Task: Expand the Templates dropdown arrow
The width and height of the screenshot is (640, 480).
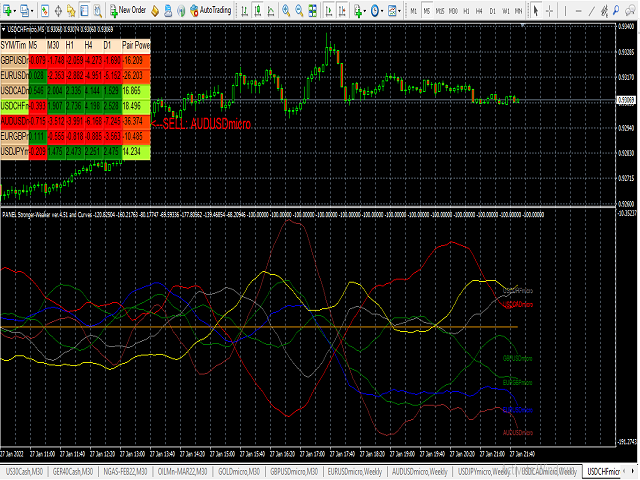Action: pyautogui.click(x=399, y=11)
